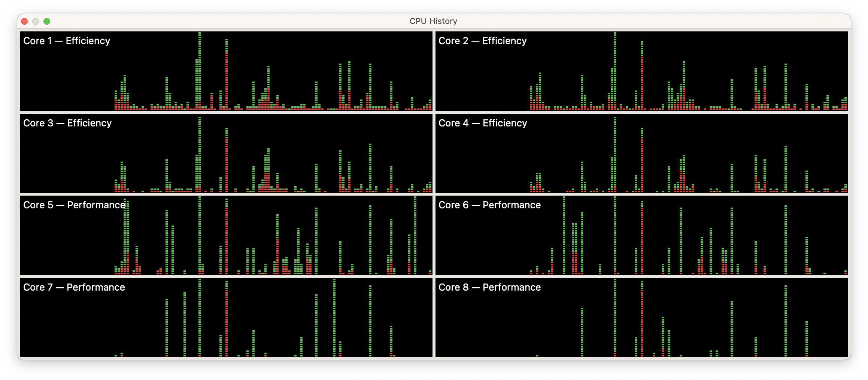Click the Core 2 — Efficiency label
Screen dimensions: 868x380
coord(482,41)
